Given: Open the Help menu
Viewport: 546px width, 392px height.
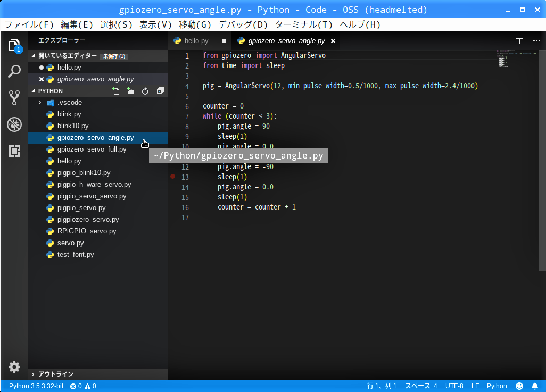Looking at the screenshot, I should coord(360,24).
